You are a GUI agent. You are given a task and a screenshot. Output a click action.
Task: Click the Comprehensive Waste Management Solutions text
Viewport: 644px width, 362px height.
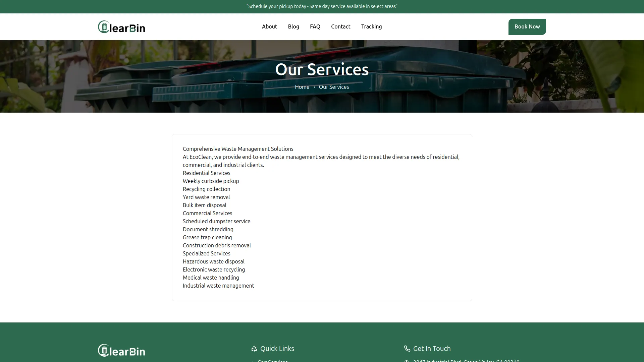pyautogui.click(x=238, y=149)
